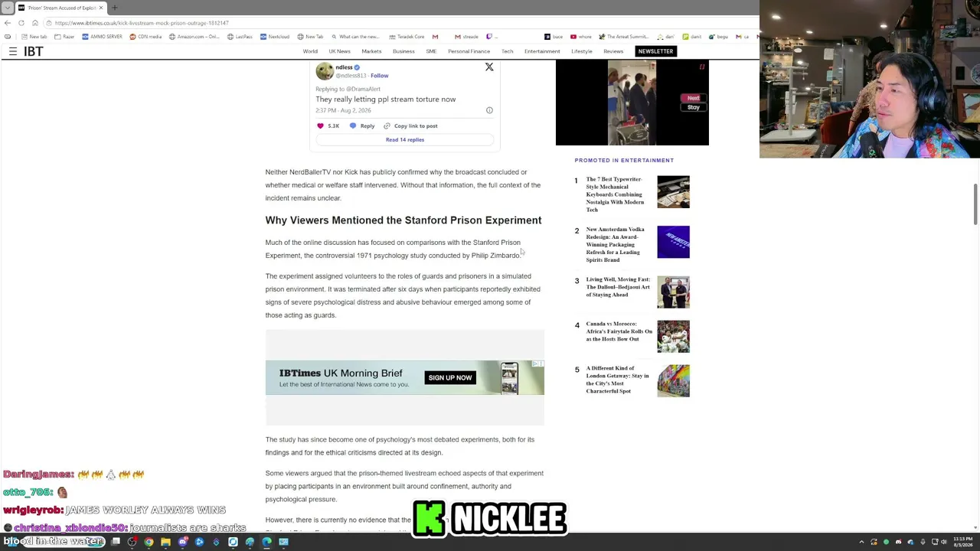Open the Canada vs Morocco article
This screenshot has width=980, height=551.
tap(619, 331)
